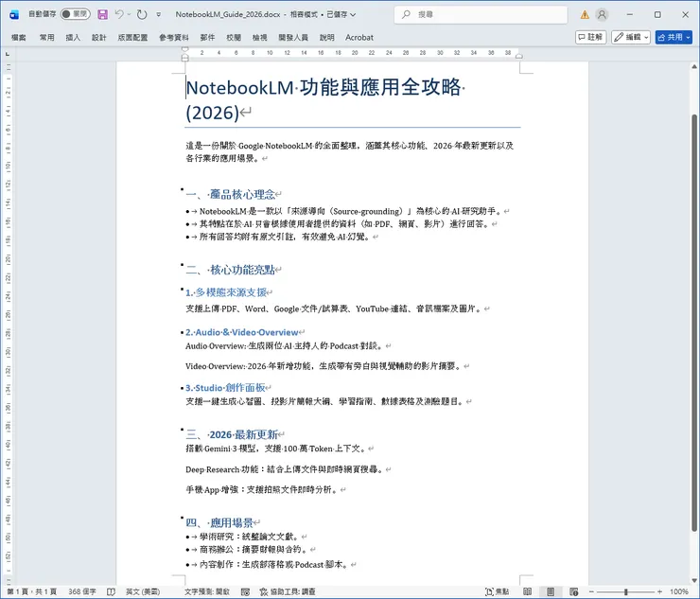Toggle the AutoSave (自動儲存) switch
700x599 pixels.
click(x=75, y=14)
